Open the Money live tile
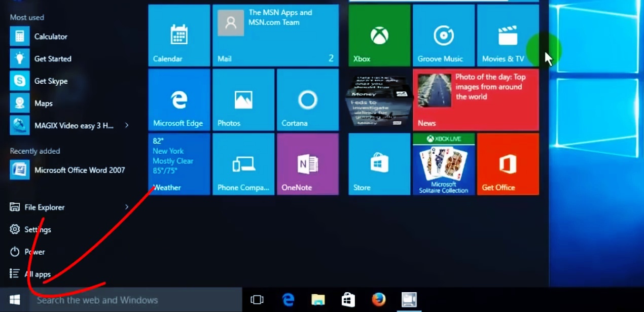This screenshot has width=644, height=312. [379, 100]
